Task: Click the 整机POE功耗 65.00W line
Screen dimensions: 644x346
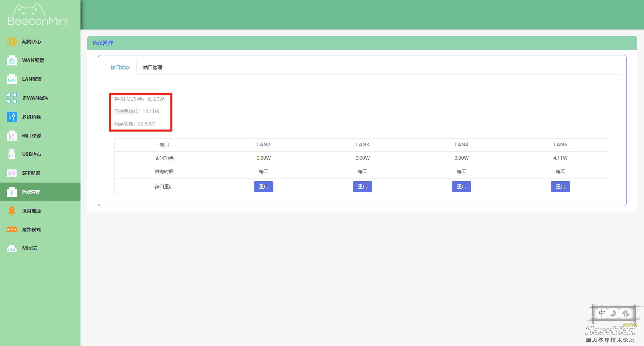Action: click(139, 99)
